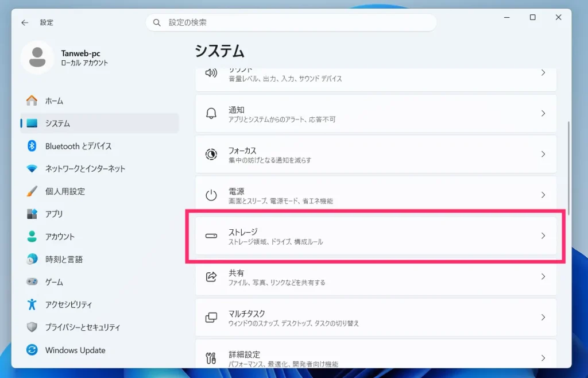The image size is (588, 378).
Task: Click the 集中の妨げとなる通知を減らす description
Action: coord(270,160)
